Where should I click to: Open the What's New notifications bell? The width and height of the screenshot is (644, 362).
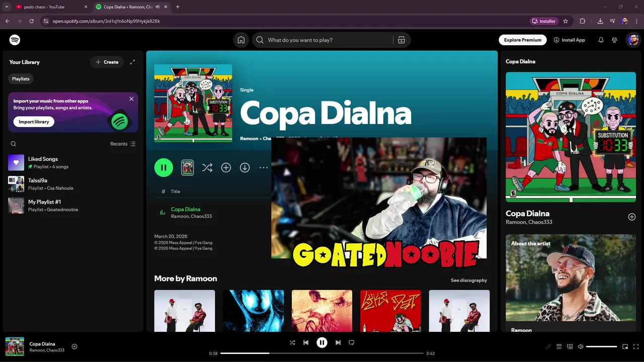coord(601,40)
